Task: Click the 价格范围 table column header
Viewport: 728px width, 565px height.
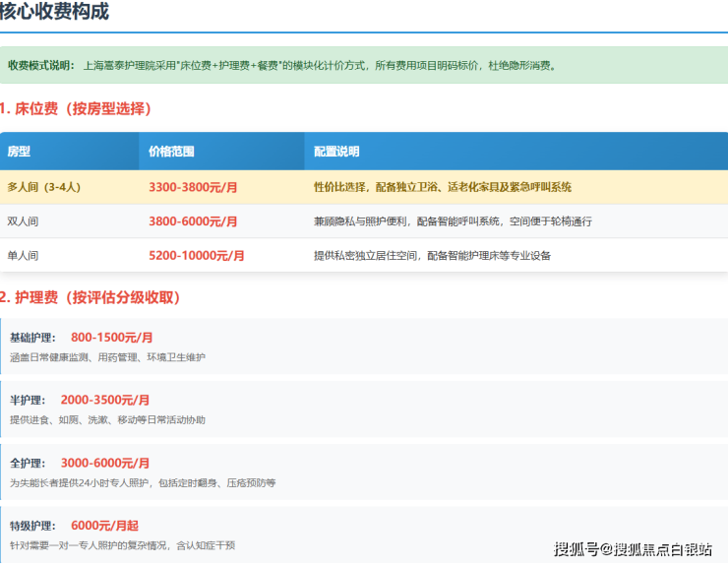Action: pyautogui.click(x=171, y=152)
